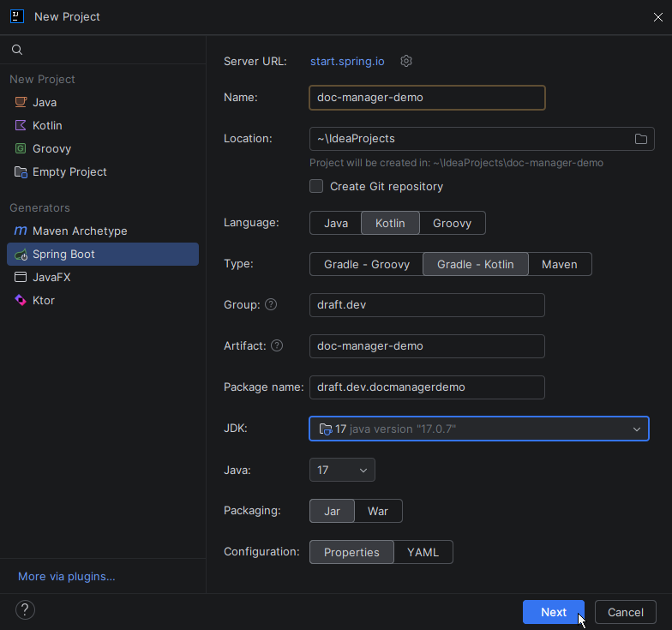Set language to Groovy
This screenshot has width=672, height=630.
pos(453,223)
